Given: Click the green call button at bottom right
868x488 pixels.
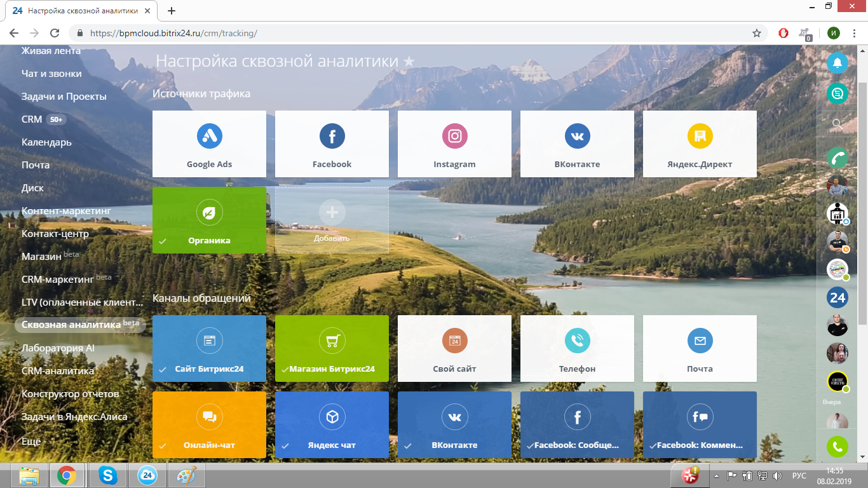Looking at the screenshot, I should point(837,447).
